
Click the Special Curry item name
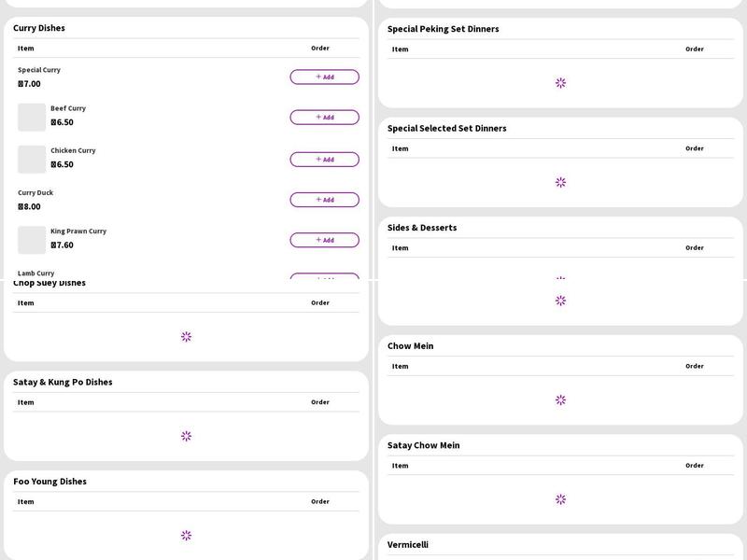pos(39,70)
